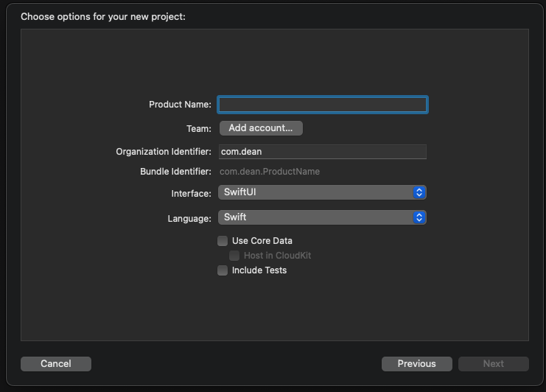Enable the Use Core Data checkbox
The height and width of the screenshot is (392, 546).
(x=223, y=241)
